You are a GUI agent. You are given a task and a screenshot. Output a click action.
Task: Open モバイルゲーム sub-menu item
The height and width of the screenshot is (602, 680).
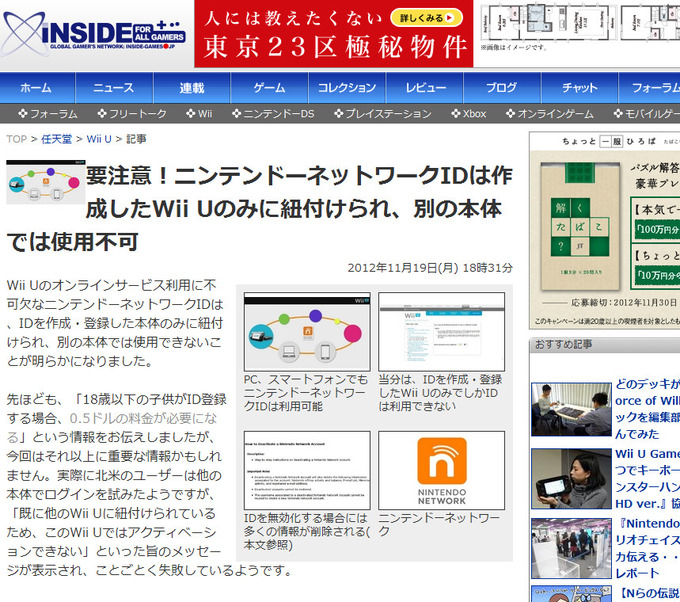point(647,114)
